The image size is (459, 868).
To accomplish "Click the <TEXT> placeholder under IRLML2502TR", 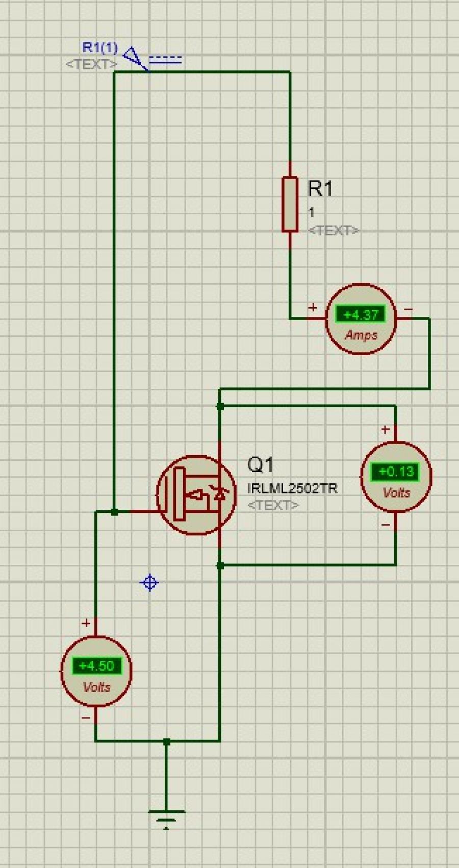I will [273, 505].
